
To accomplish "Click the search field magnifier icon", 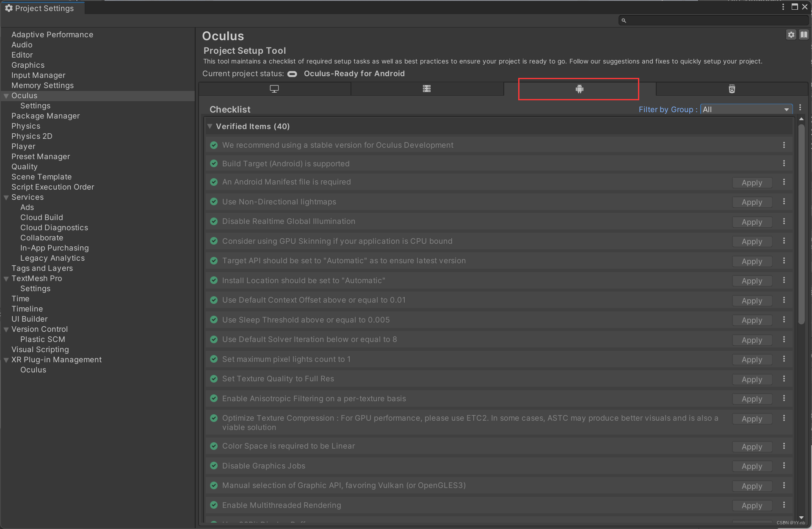I will (x=624, y=20).
